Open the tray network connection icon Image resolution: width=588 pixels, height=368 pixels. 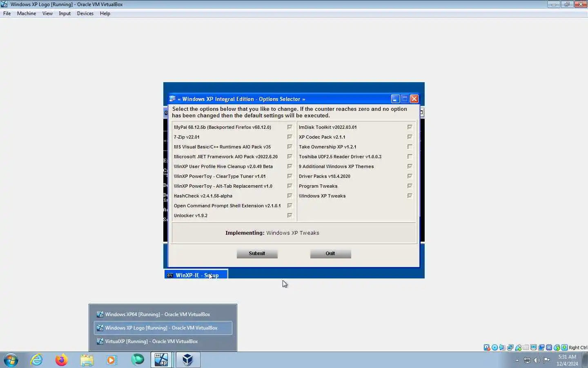tap(527, 360)
